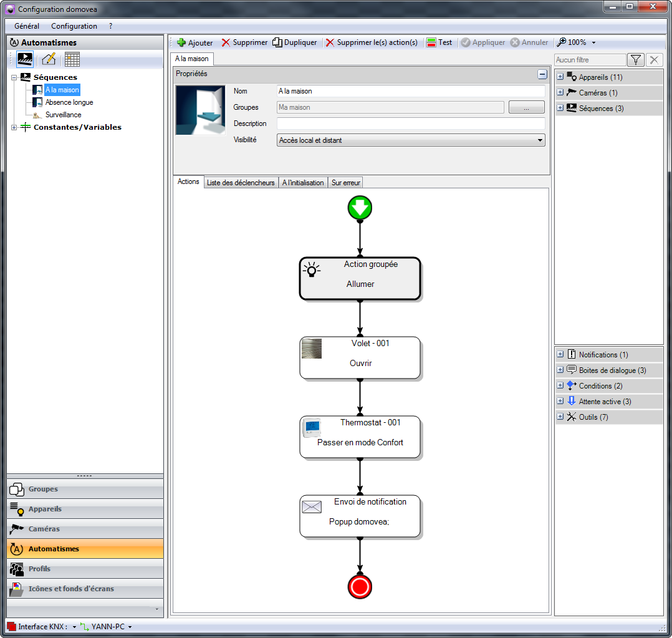Image resolution: width=672 pixels, height=638 pixels.
Task: Open the Caméras navigation section
Action: coord(85,529)
